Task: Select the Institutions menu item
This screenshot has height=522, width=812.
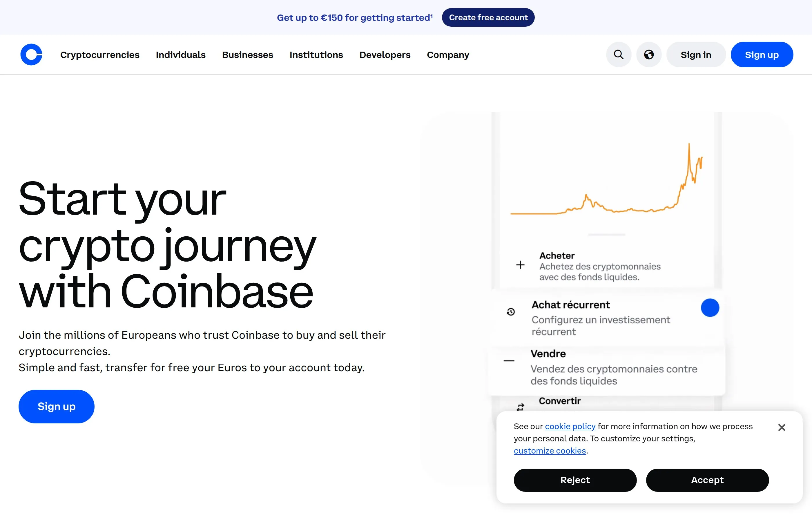Action: 316,55
